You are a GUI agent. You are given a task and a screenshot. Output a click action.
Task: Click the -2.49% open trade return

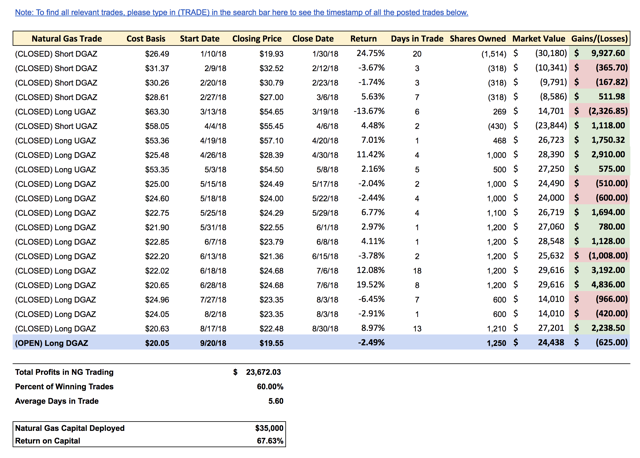pyautogui.click(x=371, y=342)
